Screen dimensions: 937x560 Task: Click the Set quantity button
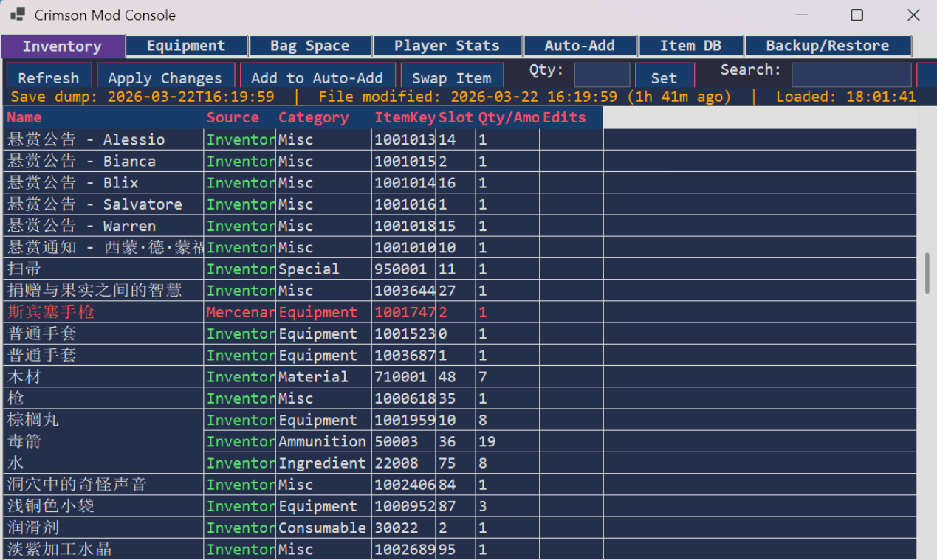pyautogui.click(x=664, y=77)
